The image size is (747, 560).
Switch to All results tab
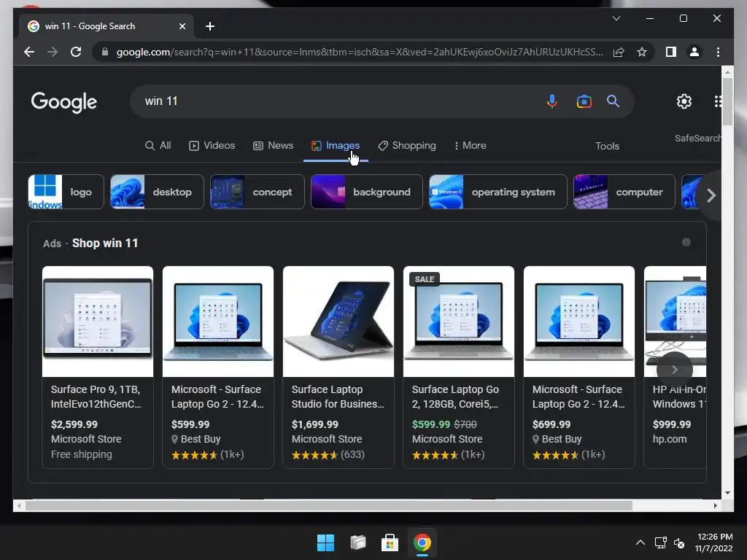pyautogui.click(x=158, y=145)
